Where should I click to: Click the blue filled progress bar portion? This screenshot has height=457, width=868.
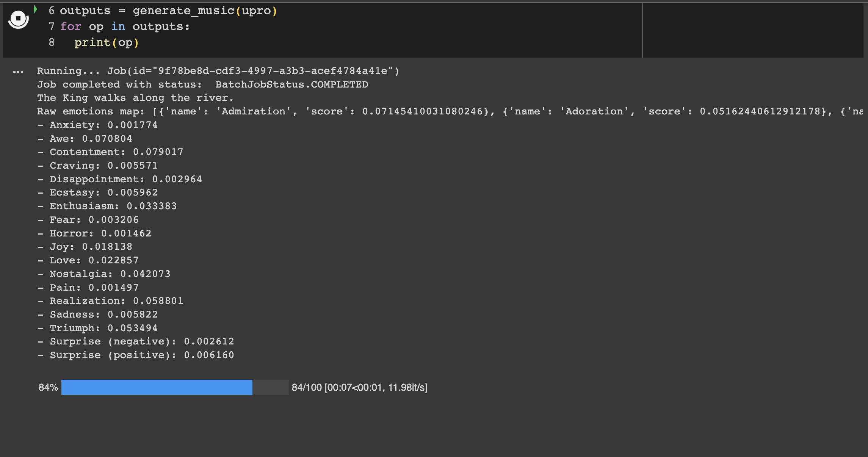157,387
